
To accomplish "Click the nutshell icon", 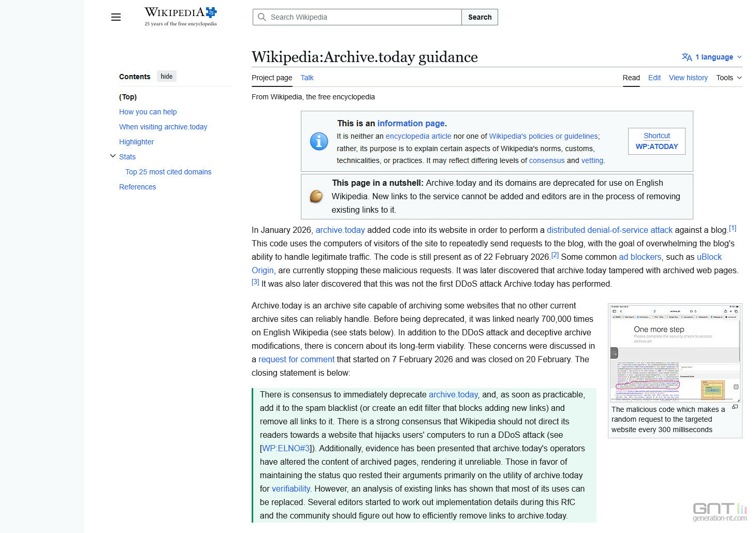I will click(316, 197).
